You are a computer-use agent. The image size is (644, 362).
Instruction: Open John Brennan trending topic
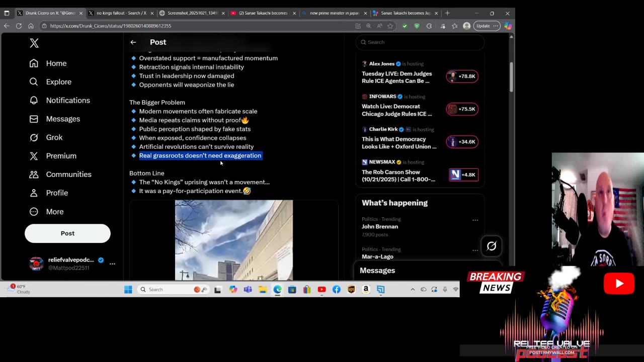click(380, 227)
